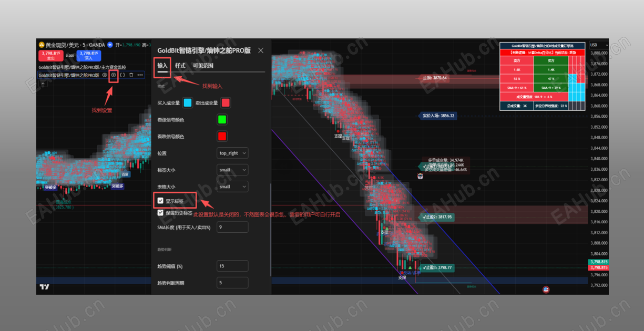The image size is (644, 331).
Task: Click 止损: 3870.64 label
Action: pyautogui.click(x=434, y=78)
